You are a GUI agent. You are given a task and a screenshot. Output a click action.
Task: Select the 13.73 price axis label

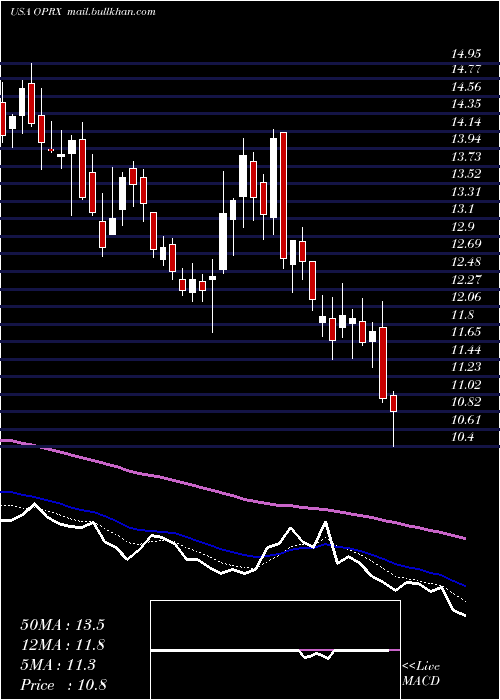466,157
